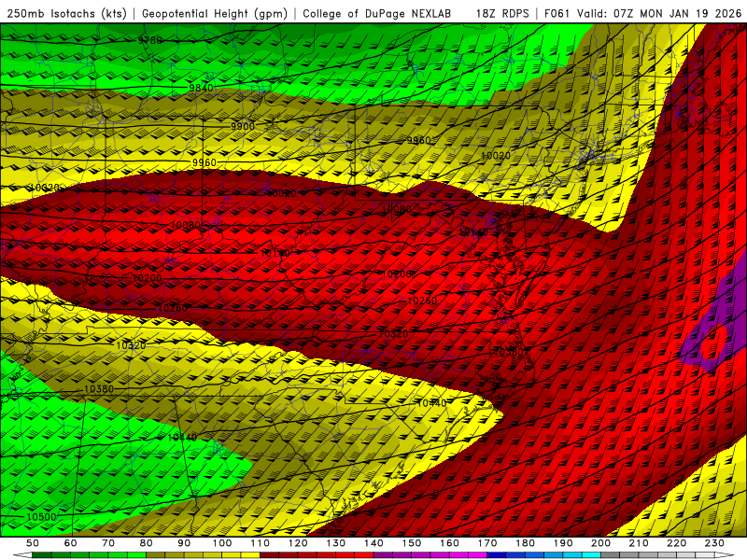The height and width of the screenshot is (560, 747).
Task: Click the 9840 height contour label
Action: coord(202,88)
